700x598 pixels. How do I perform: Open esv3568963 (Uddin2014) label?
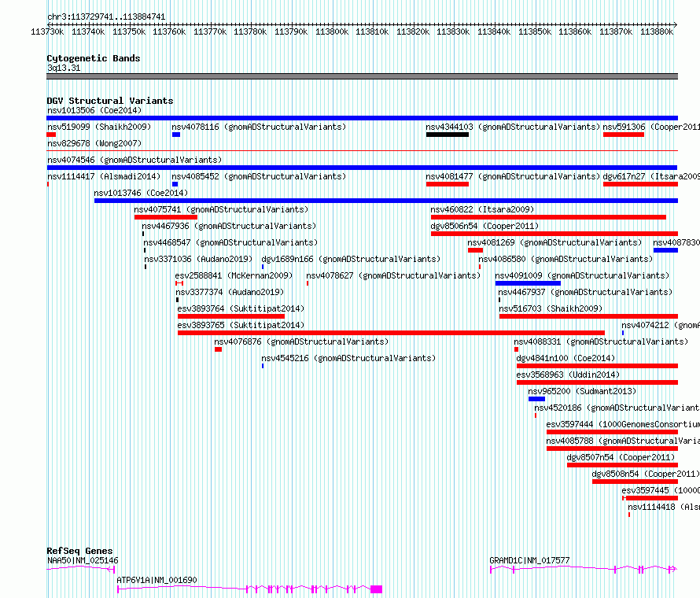coord(569,375)
